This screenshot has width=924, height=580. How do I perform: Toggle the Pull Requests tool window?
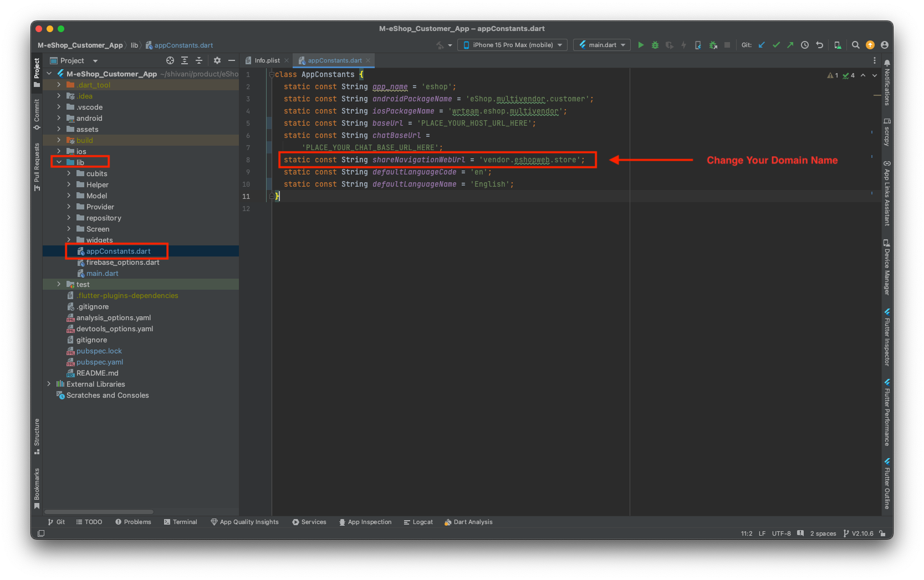click(x=37, y=167)
